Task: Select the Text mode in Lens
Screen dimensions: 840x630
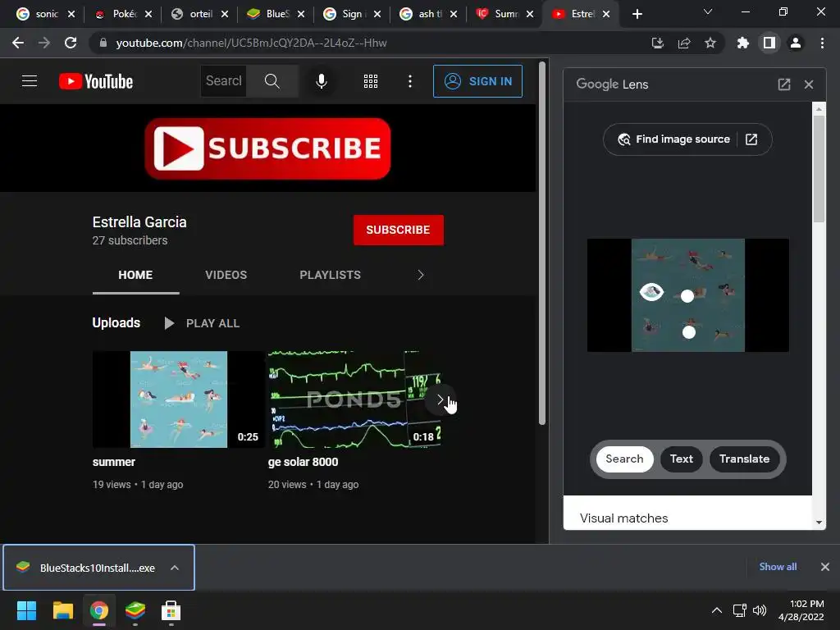Action: [682, 459]
